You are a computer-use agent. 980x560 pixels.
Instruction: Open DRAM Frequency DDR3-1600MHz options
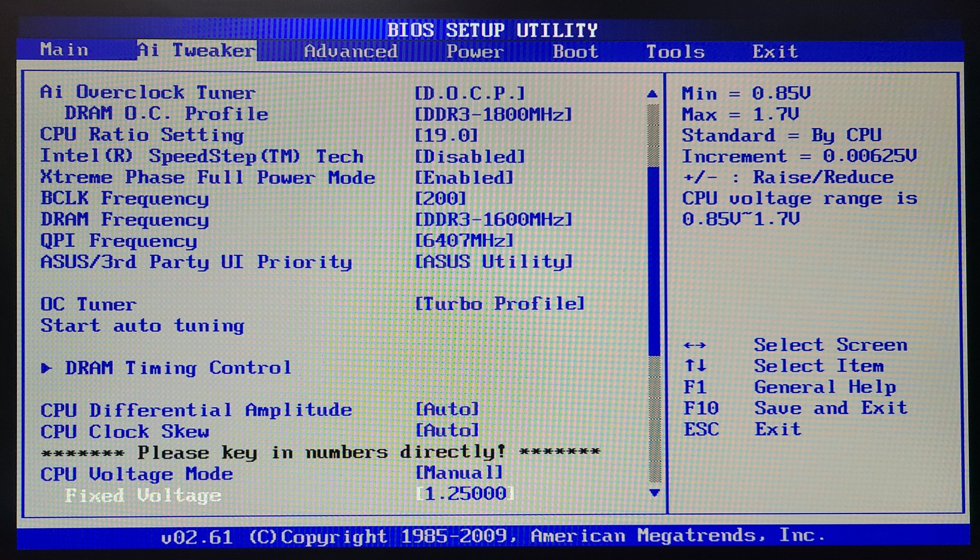[x=493, y=220]
